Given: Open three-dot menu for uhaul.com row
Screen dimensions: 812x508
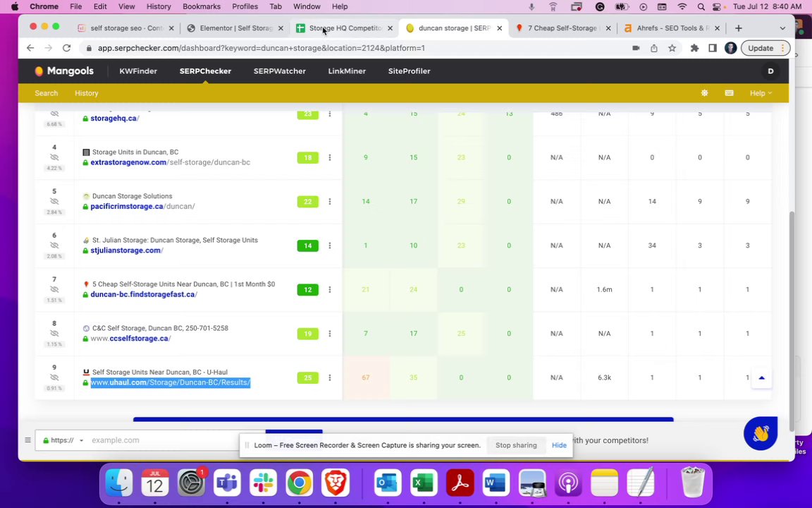Looking at the screenshot, I should 329,378.
